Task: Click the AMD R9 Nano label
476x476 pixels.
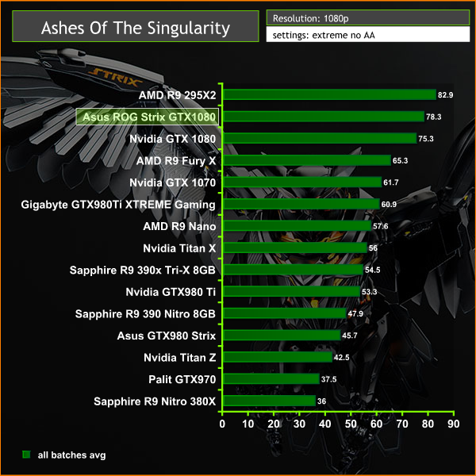Action: (x=179, y=226)
